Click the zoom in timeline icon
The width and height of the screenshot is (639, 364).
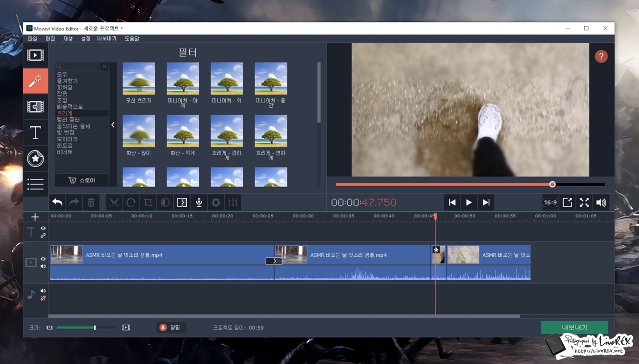[126, 328]
